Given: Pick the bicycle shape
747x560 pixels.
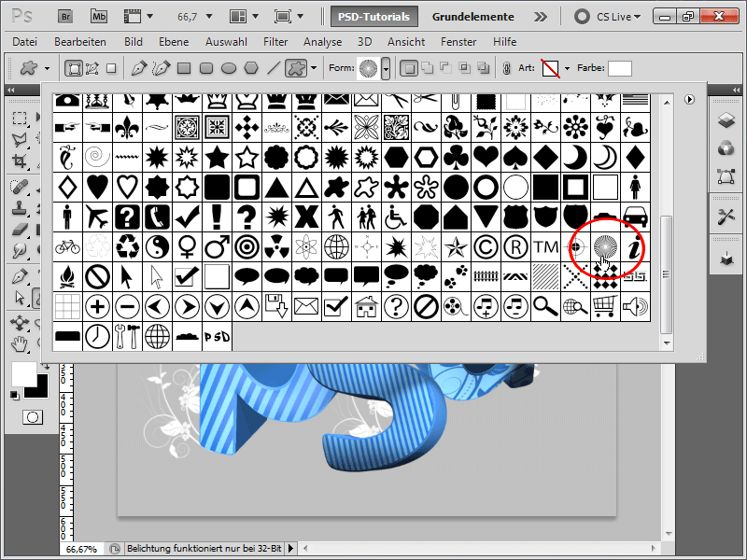Looking at the screenshot, I should 67,247.
